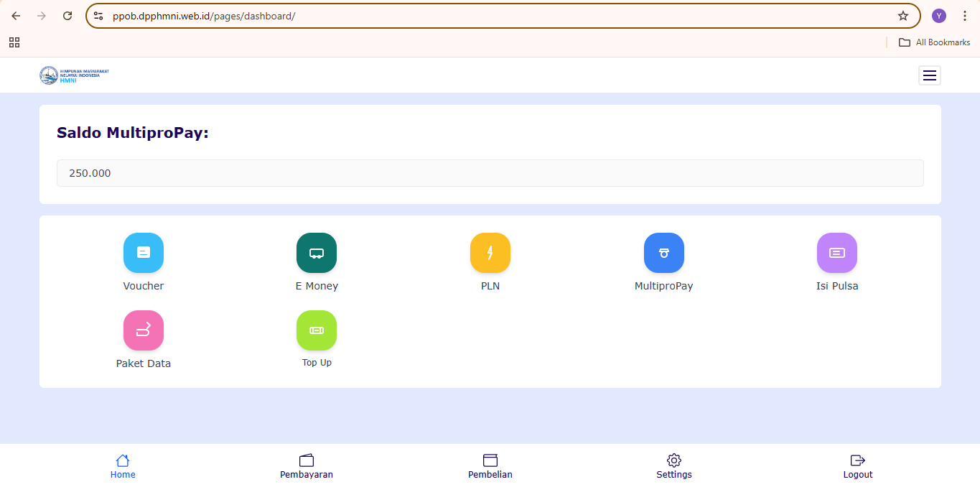Go to Home tab in bottom bar
The width and height of the screenshot is (980, 487).
pos(123,466)
